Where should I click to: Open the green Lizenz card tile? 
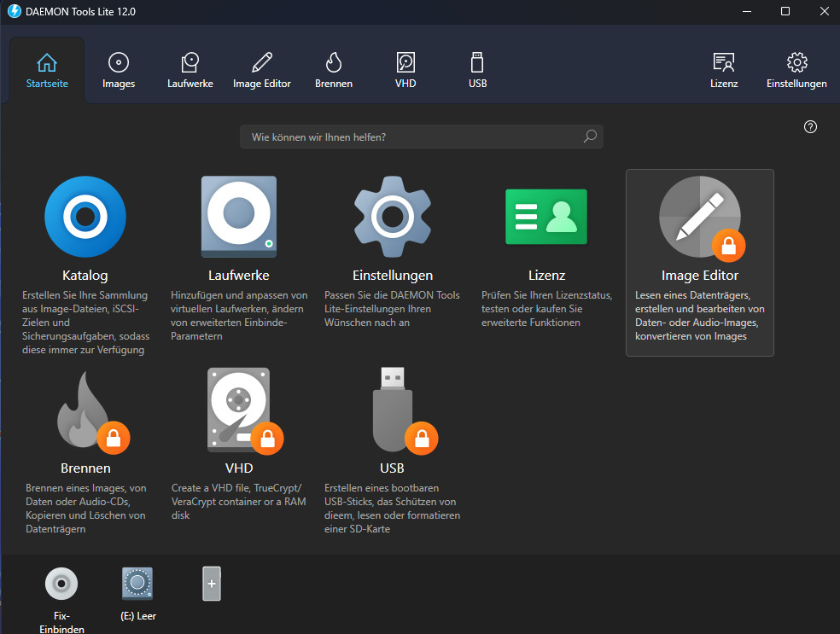pyautogui.click(x=546, y=217)
